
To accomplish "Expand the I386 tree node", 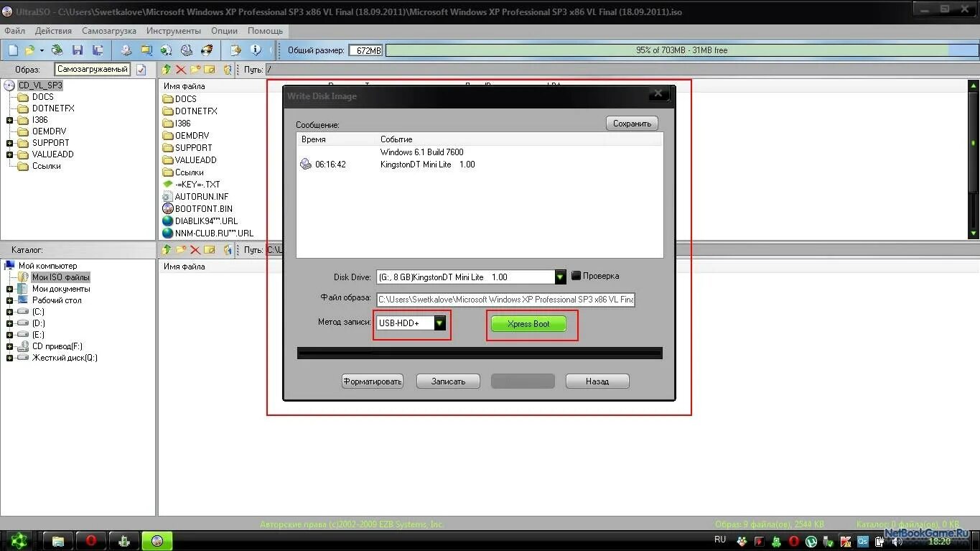I will pos(9,120).
